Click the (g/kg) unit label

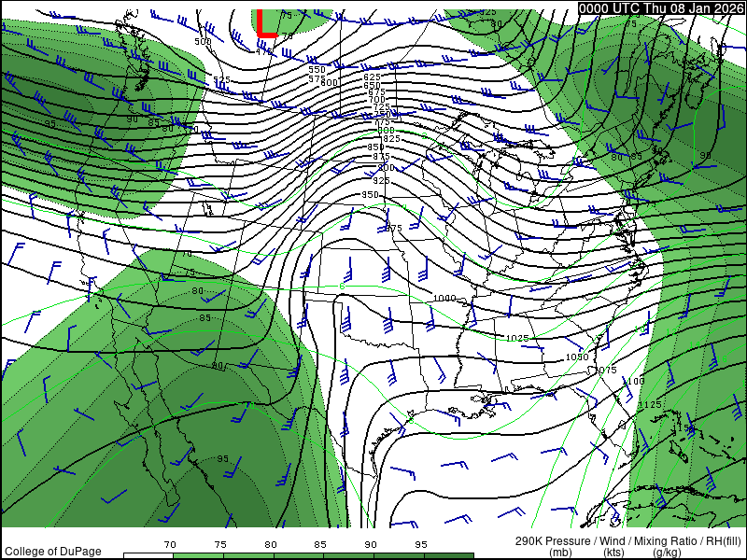(666, 553)
